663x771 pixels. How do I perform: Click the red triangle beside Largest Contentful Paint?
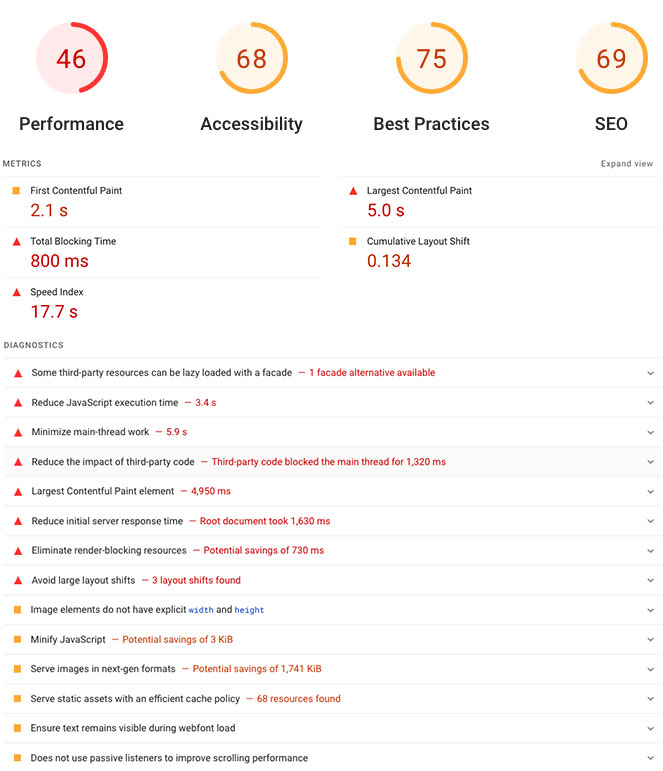pyautogui.click(x=353, y=191)
